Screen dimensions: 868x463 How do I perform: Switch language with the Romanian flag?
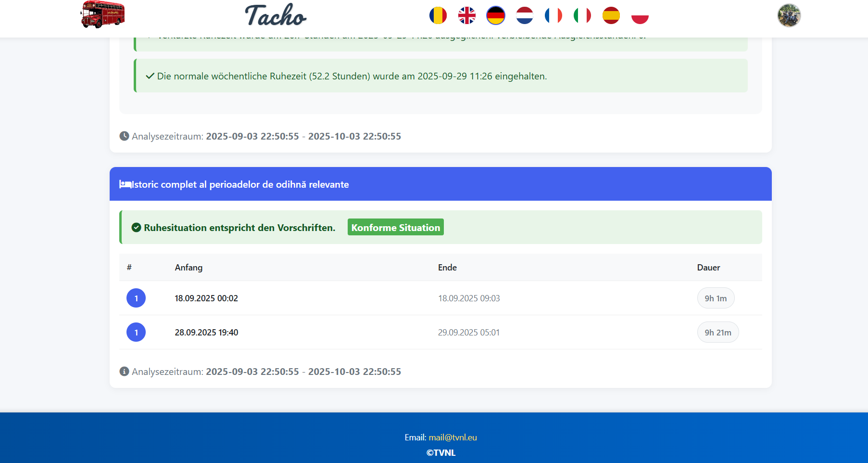(438, 15)
